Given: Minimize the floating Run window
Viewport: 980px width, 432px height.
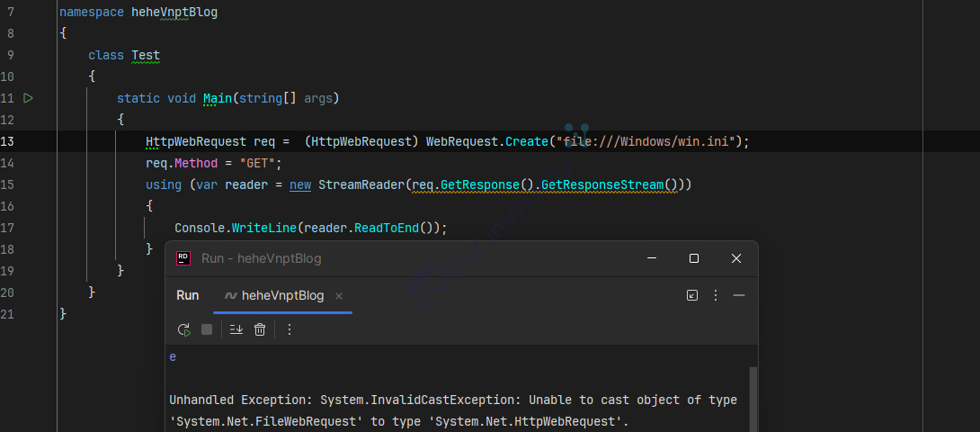Looking at the screenshot, I should pos(652,258).
